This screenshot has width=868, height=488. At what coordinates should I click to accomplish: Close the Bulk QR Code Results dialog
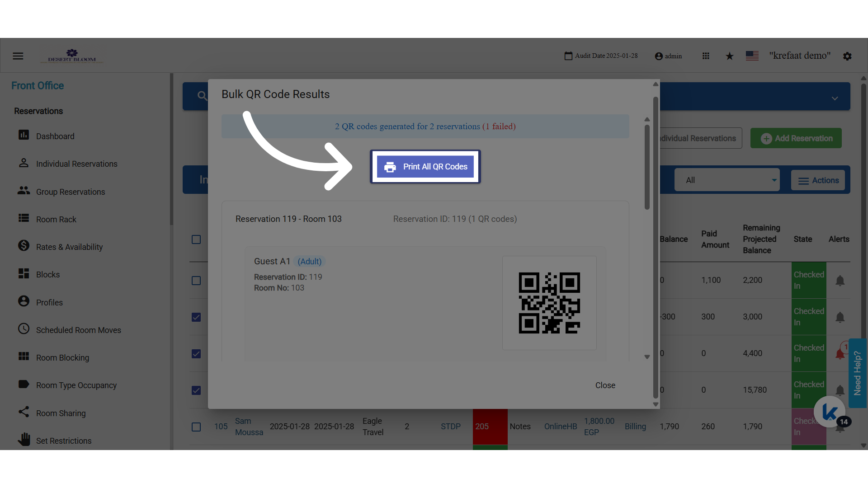605,385
